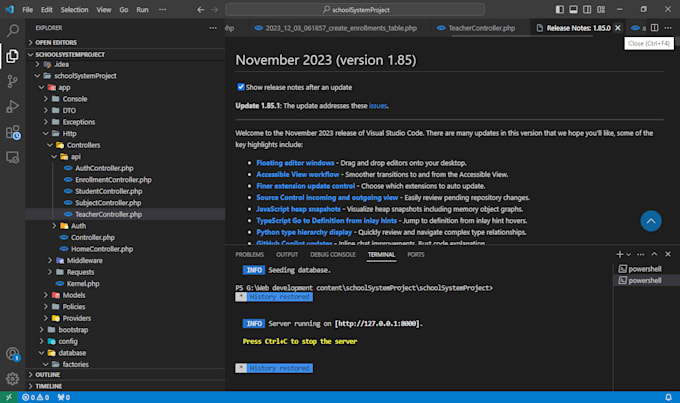Toggle panel layout icon in title bar
The width and height of the screenshot is (680, 403).
573,10
